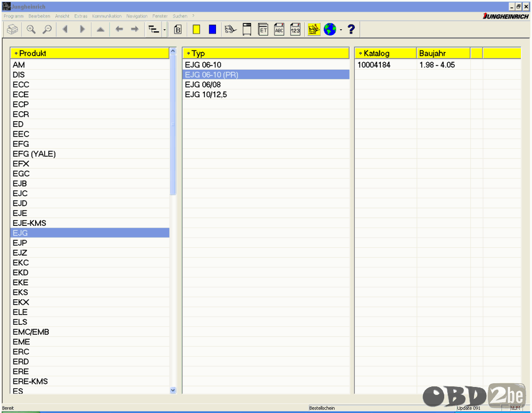This screenshot has width=532, height=413.
Task: Select the highlighted EJG product row
Action: click(x=90, y=233)
